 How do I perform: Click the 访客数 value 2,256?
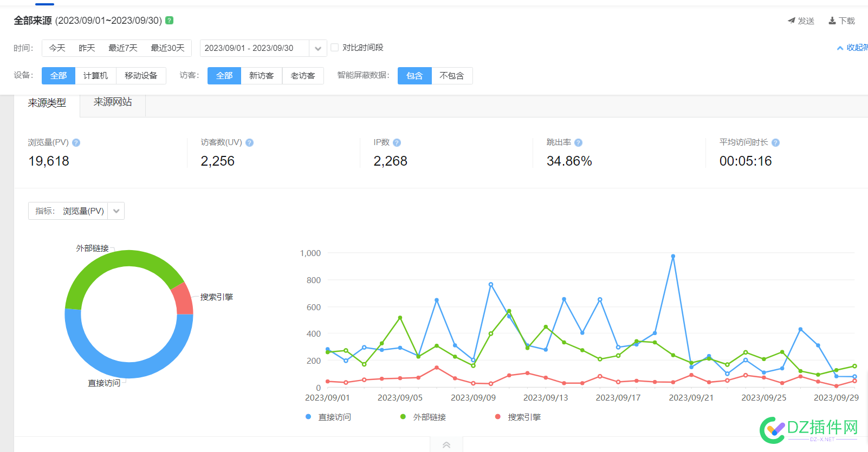click(218, 161)
